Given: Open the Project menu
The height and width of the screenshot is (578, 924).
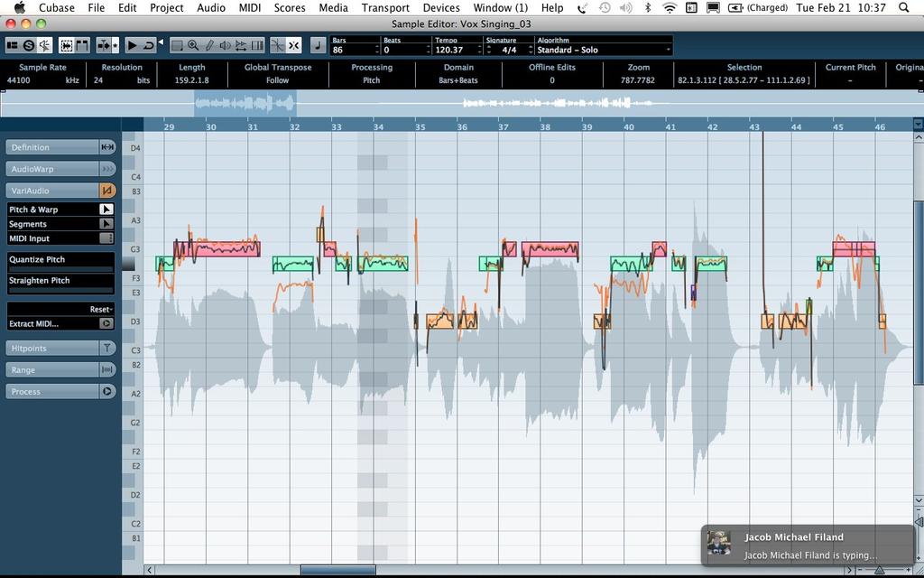Looking at the screenshot, I should coord(167,7).
